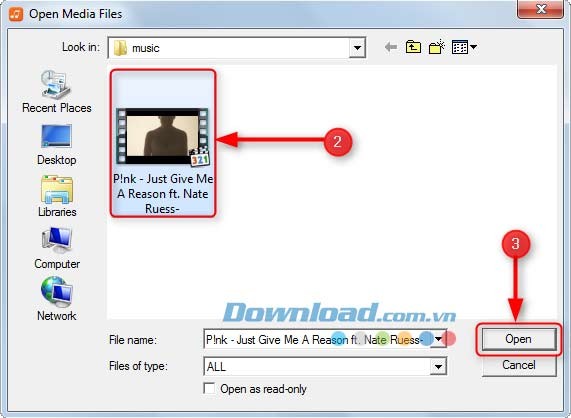Screen dimensions: 571x418
Task: Expand the Files of type dropdown
Action: [x=438, y=366]
